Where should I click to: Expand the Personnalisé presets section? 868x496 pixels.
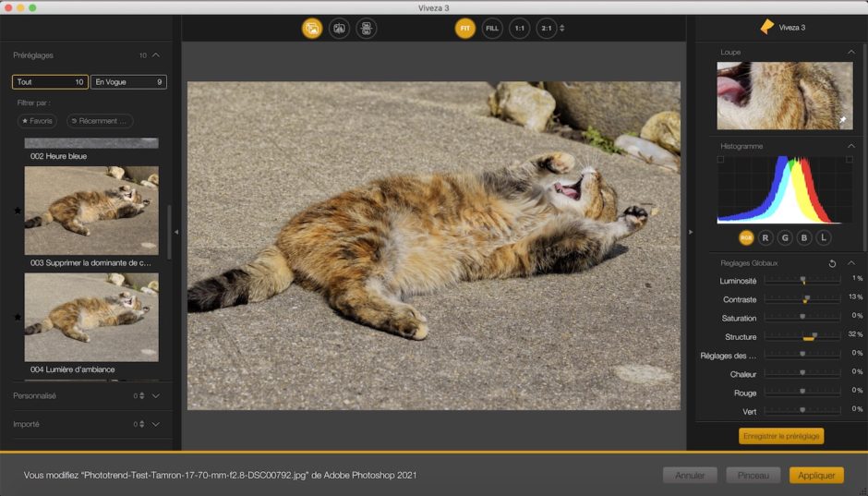(155, 396)
